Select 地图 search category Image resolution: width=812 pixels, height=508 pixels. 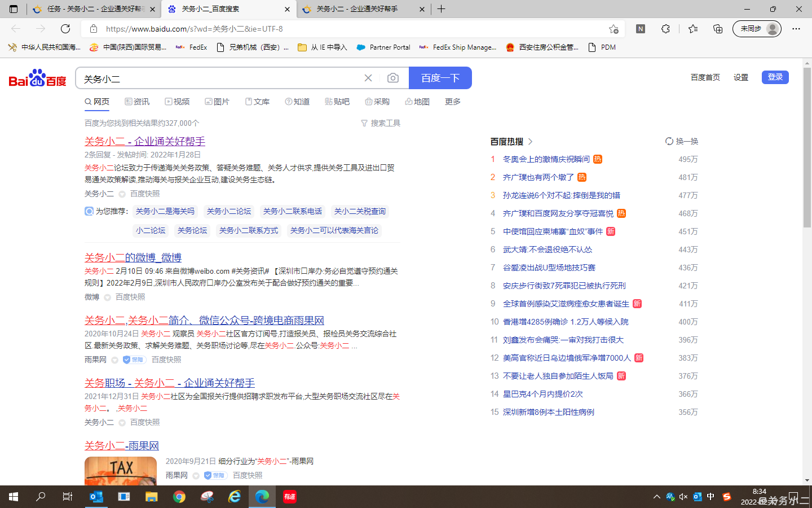pos(417,102)
